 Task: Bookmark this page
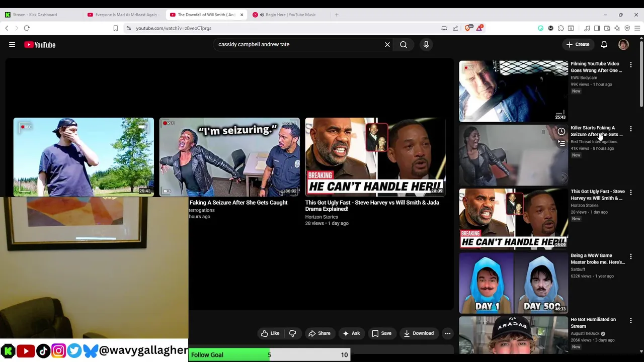click(x=115, y=28)
